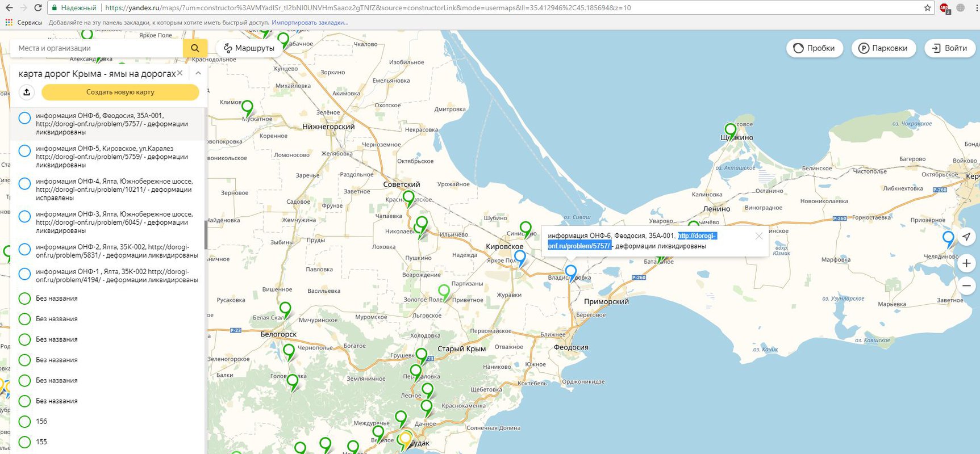The width and height of the screenshot is (980, 454).
Task: Click the Войти sign-in button
Action: tap(949, 48)
